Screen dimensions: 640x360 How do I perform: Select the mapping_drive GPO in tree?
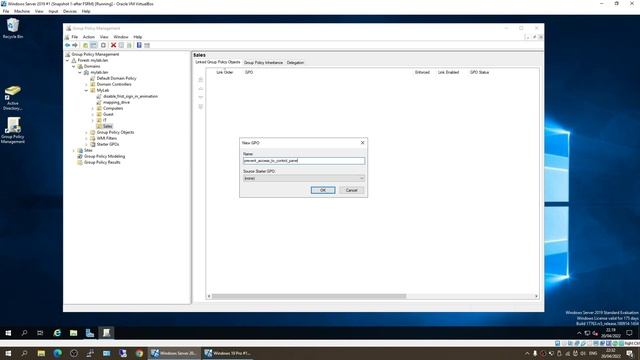116,102
